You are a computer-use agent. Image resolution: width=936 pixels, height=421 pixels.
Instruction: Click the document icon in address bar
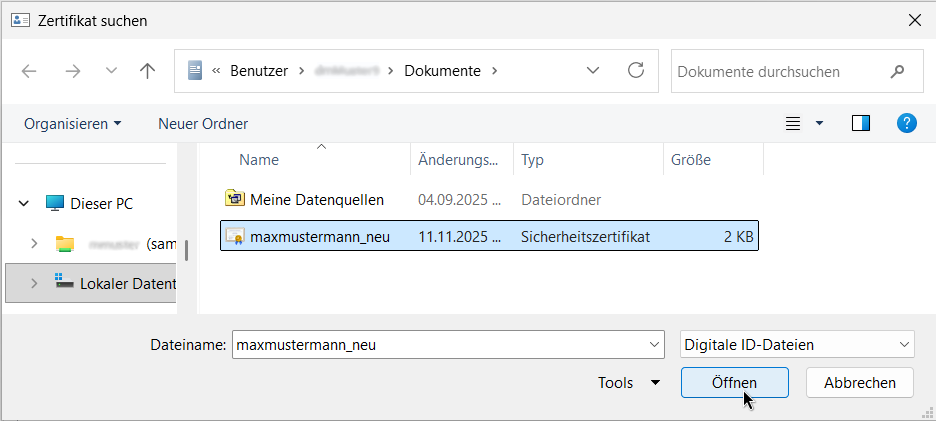coord(195,71)
